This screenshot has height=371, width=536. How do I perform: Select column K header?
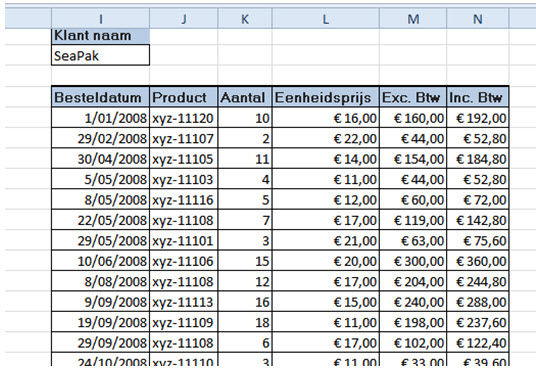pos(245,19)
